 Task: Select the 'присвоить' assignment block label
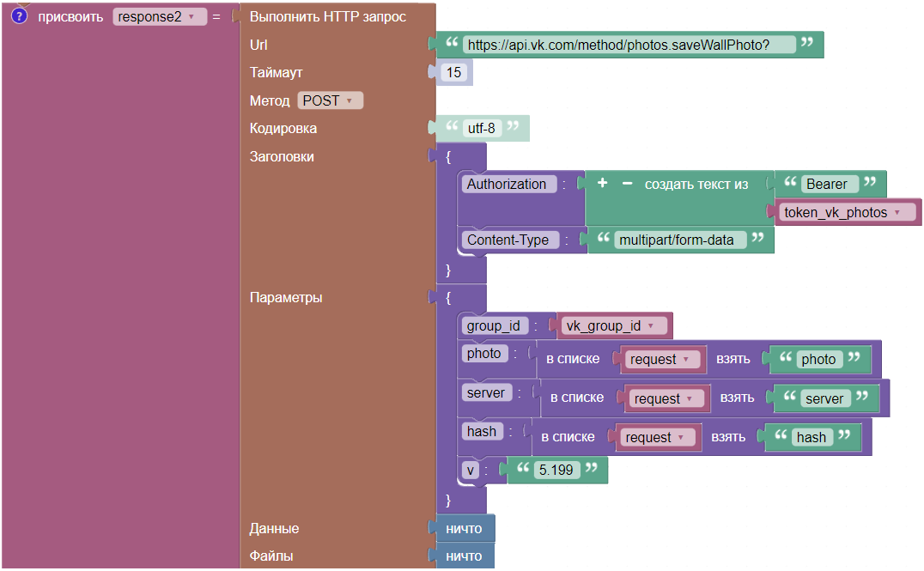tap(70, 17)
